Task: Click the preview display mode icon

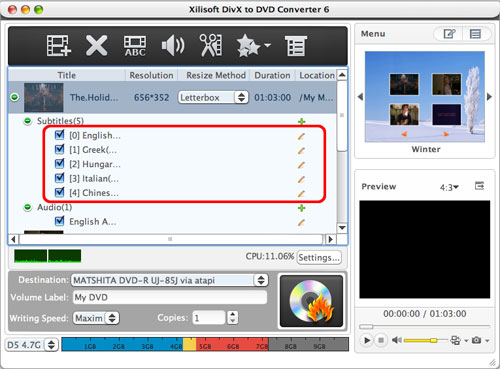Action: (455, 340)
